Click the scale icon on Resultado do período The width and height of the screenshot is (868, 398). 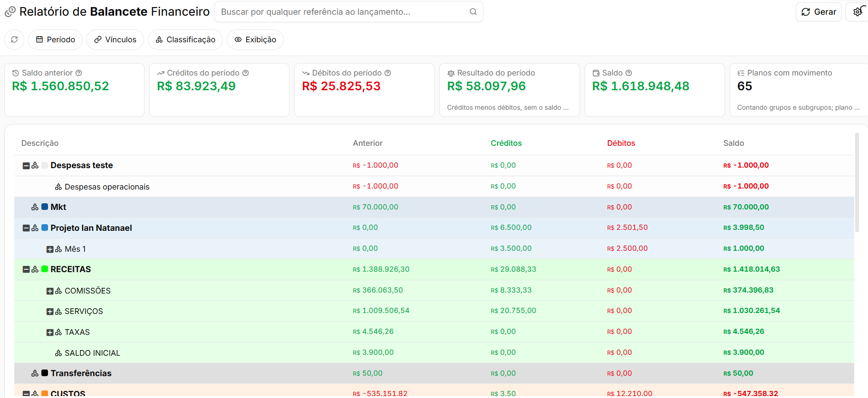pos(451,73)
